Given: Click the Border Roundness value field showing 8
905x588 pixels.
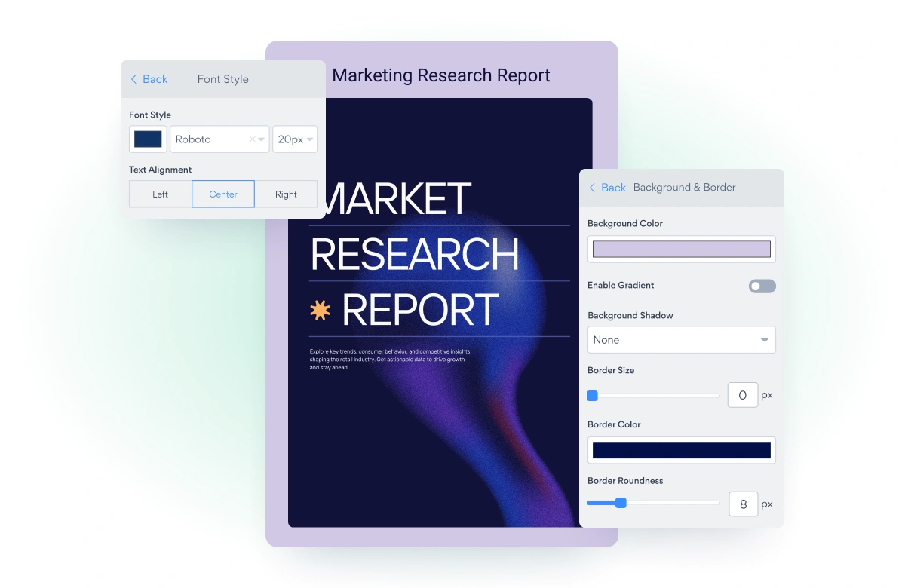Looking at the screenshot, I should 743,504.
